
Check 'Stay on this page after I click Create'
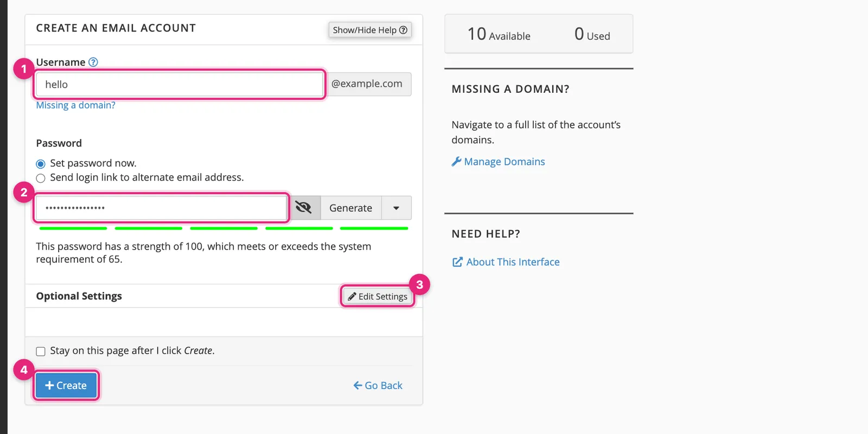click(x=41, y=352)
